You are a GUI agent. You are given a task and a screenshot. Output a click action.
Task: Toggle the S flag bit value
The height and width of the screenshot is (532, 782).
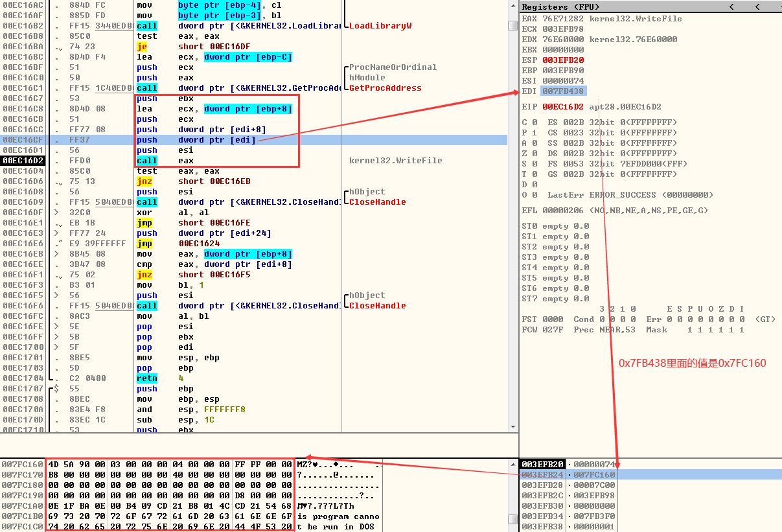[x=535, y=164]
